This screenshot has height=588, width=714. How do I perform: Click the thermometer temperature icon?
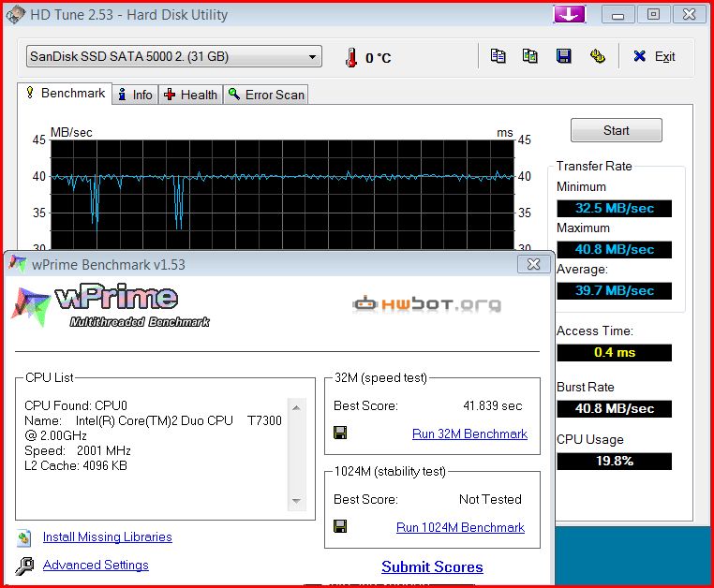point(351,58)
